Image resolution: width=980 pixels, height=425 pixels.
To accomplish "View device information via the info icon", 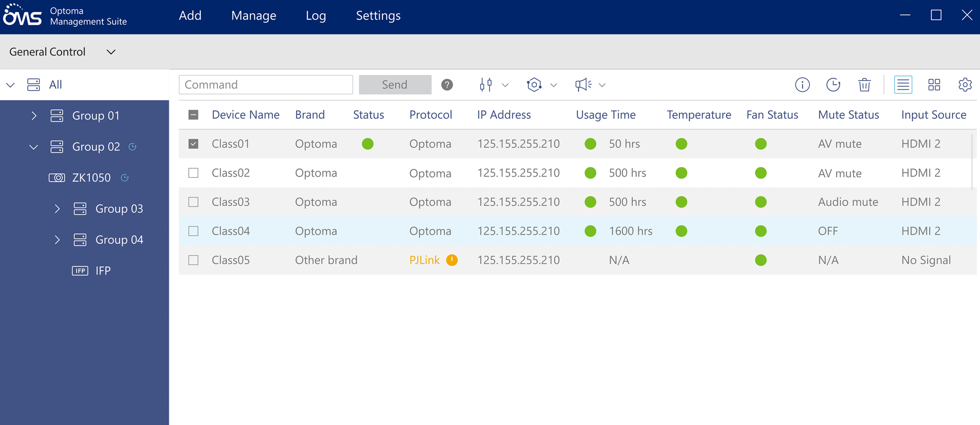I will click(803, 85).
